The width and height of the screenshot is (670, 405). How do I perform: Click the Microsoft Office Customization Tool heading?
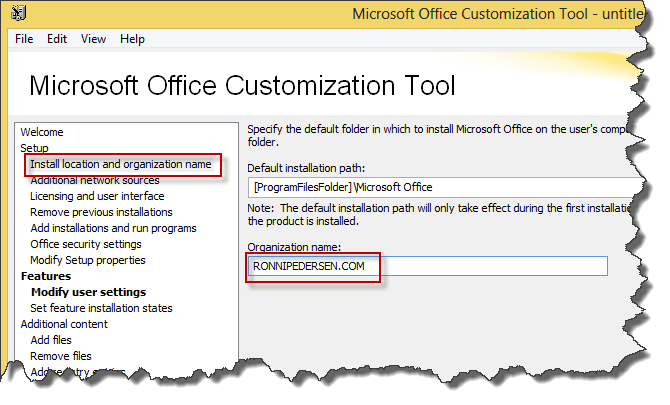click(242, 85)
